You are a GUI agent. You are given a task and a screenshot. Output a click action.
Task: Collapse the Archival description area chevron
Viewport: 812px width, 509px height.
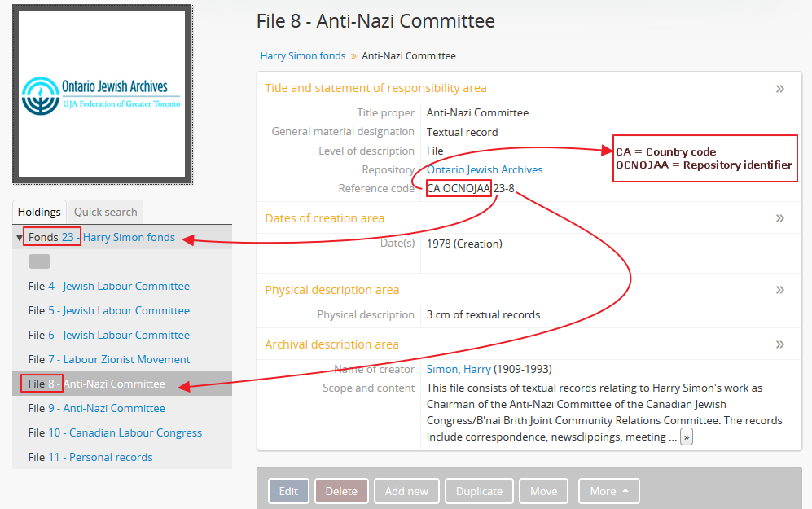click(779, 344)
